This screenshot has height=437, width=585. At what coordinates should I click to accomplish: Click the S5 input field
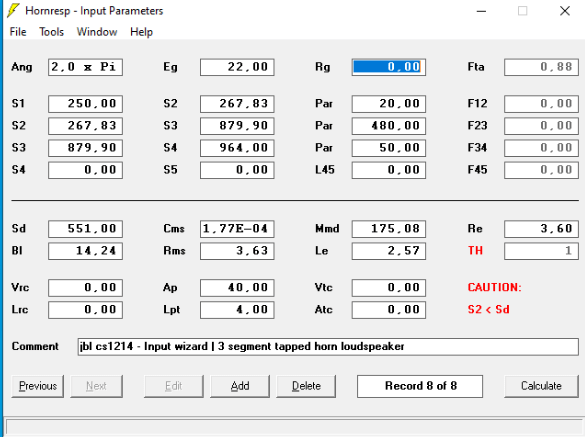[237, 170]
